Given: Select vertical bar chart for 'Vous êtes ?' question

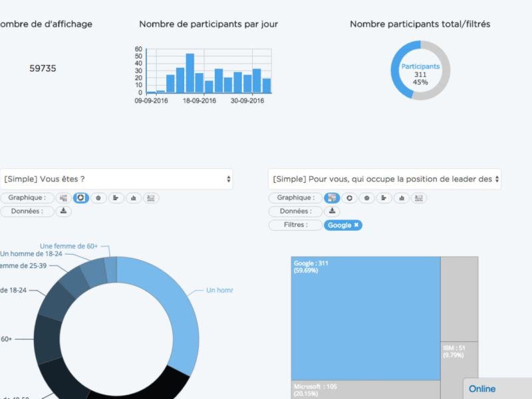Looking at the screenshot, I should tap(134, 198).
